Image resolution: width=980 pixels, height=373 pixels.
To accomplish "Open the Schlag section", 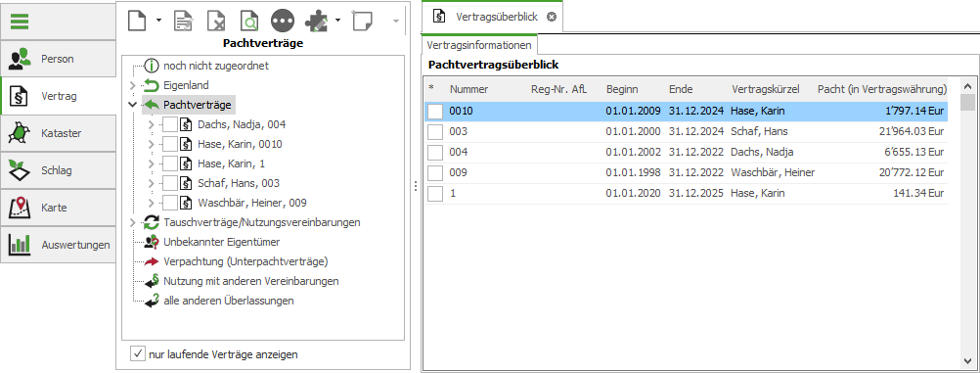I will [x=58, y=170].
